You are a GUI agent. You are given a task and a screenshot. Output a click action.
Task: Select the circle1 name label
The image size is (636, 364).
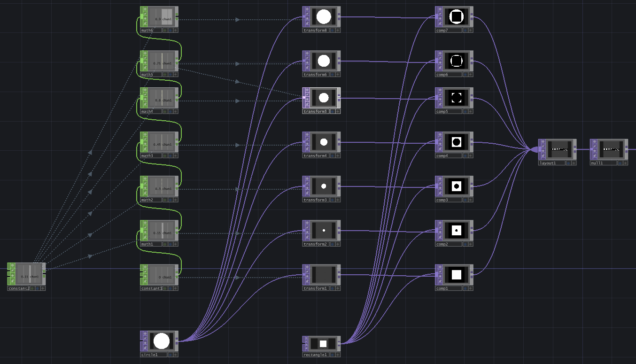click(x=153, y=354)
